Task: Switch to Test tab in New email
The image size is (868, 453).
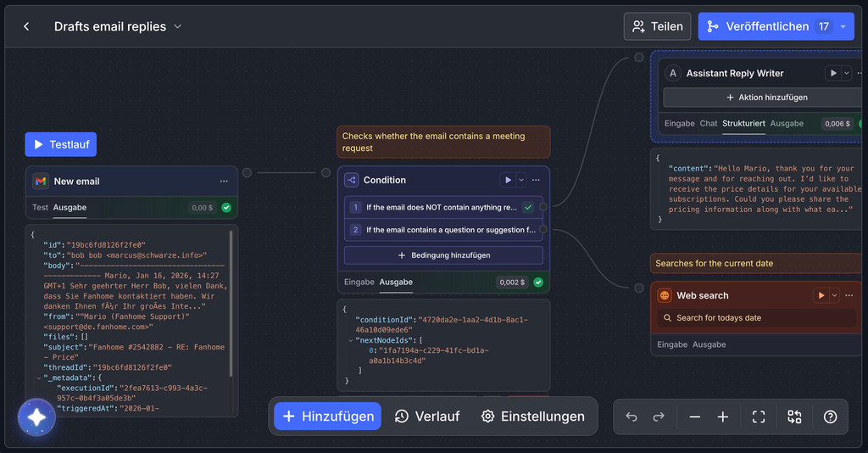Action: (x=40, y=207)
